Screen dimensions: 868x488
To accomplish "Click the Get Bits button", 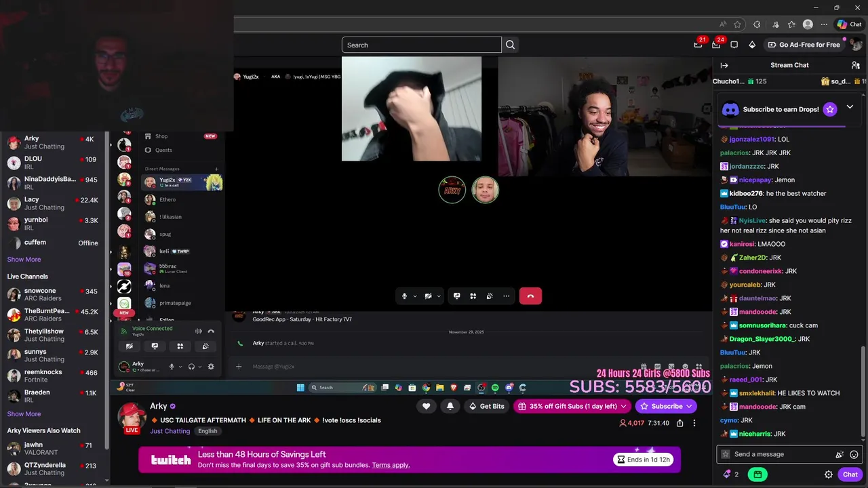I will point(486,406).
